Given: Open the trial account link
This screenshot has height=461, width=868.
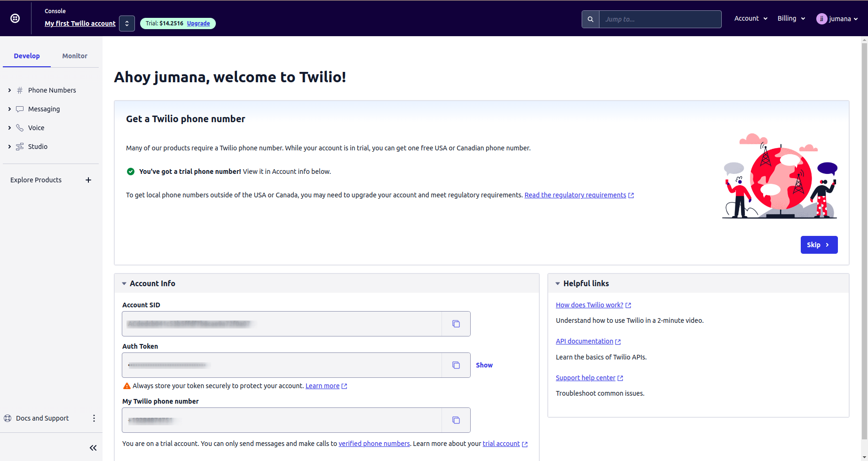Looking at the screenshot, I should (501, 444).
